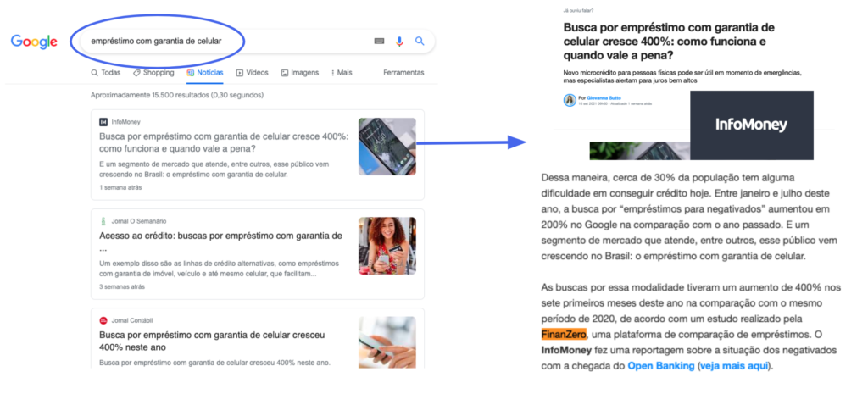This screenshot has width=868, height=394.
Task: Click the hands-with-phone thumbnail in Jornal Contábil result
Action: pos(387,342)
